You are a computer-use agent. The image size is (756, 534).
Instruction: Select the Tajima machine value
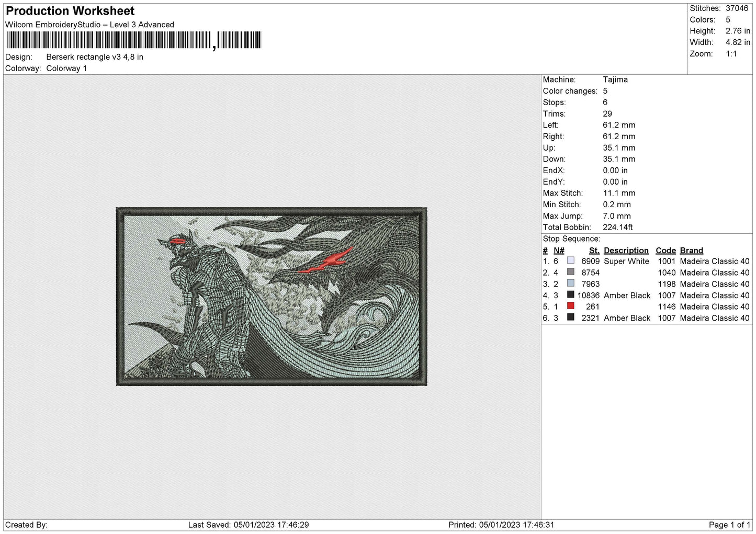[x=615, y=79]
